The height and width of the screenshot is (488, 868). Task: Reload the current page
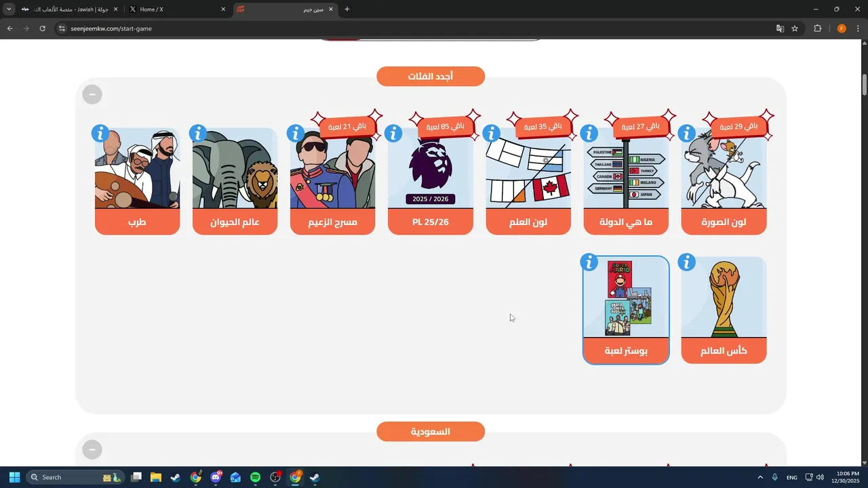point(42,28)
